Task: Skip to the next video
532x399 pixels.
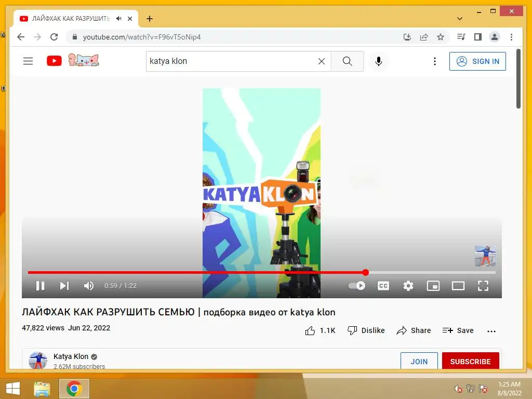Action: tap(64, 286)
